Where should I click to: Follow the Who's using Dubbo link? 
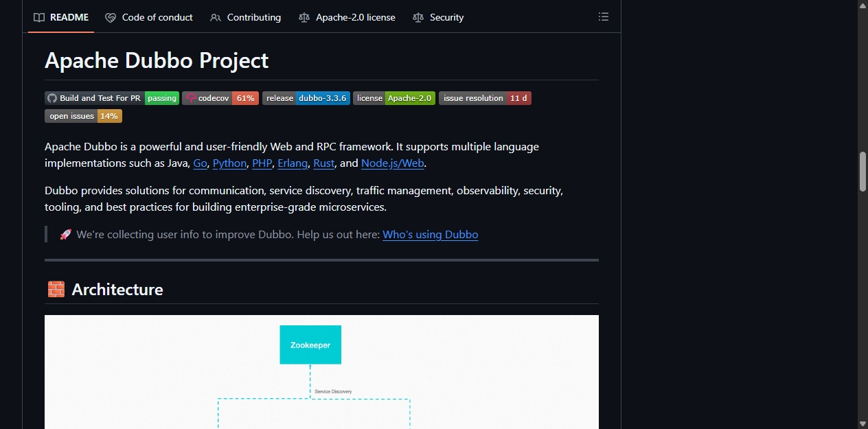coord(430,234)
